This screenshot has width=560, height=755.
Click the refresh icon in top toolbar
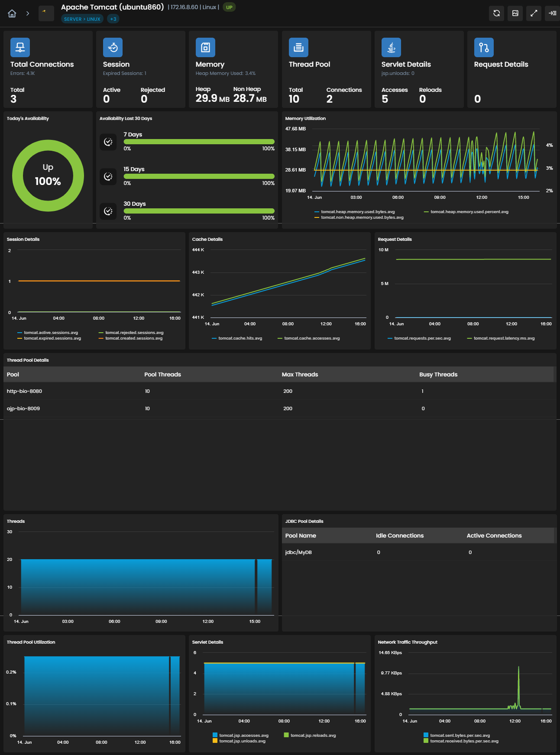point(496,13)
